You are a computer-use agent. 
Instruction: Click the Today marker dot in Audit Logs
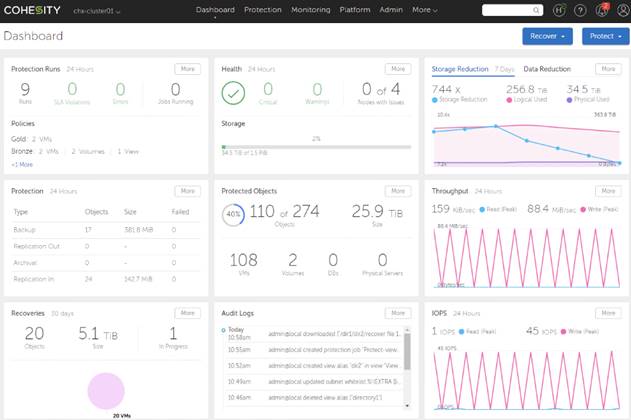(223, 330)
